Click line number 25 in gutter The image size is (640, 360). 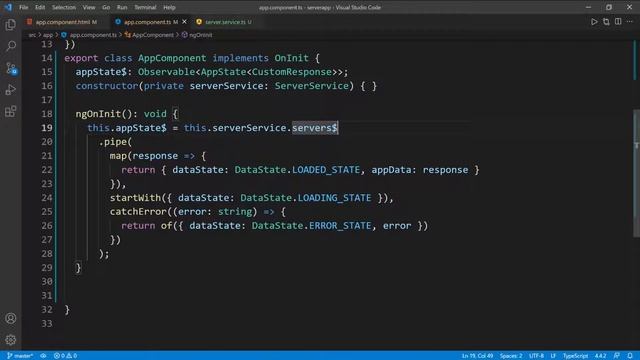(x=47, y=211)
